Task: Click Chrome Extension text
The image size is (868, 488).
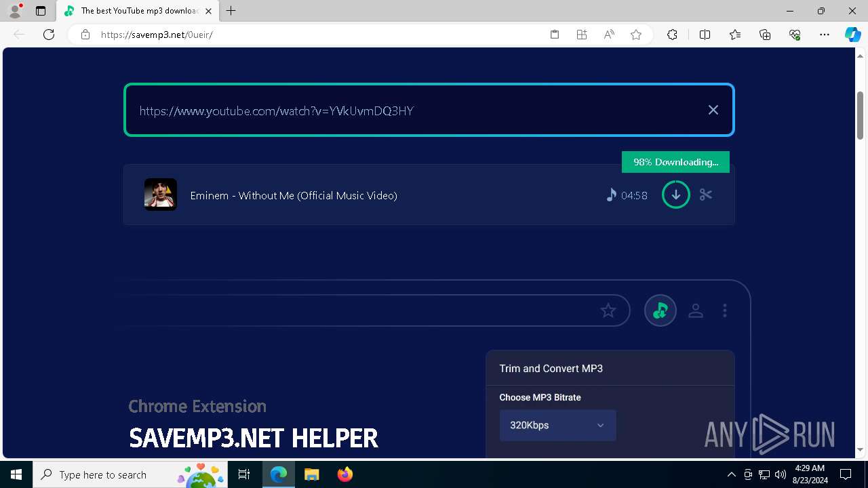Action: pyautogui.click(x=197, y=406)
